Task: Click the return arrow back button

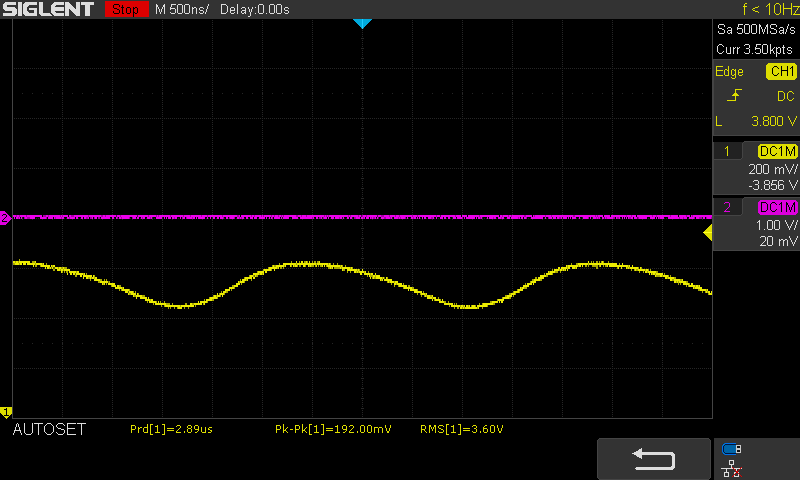Action: (x=654, y=459)
